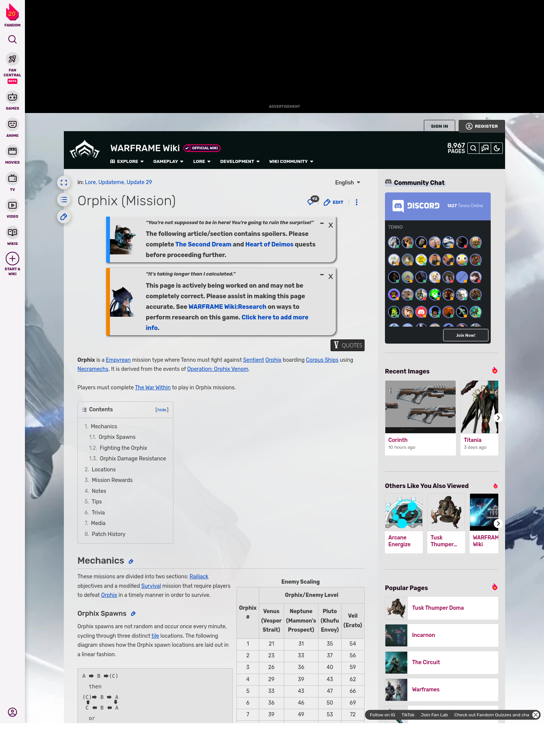Collapse the spoiler warning notice
The image size is (544, 756).
click(x=322, y=224)
